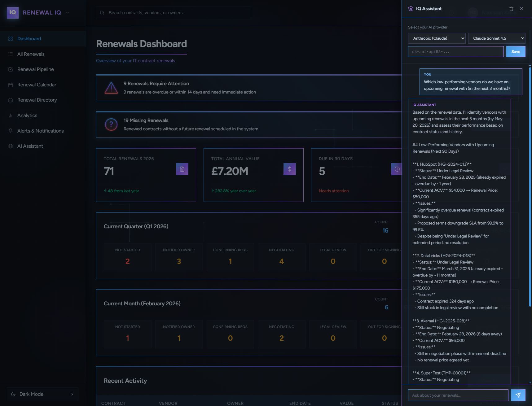Click the All Renewals list icon
532x406 pixels.
coord(11,54)
